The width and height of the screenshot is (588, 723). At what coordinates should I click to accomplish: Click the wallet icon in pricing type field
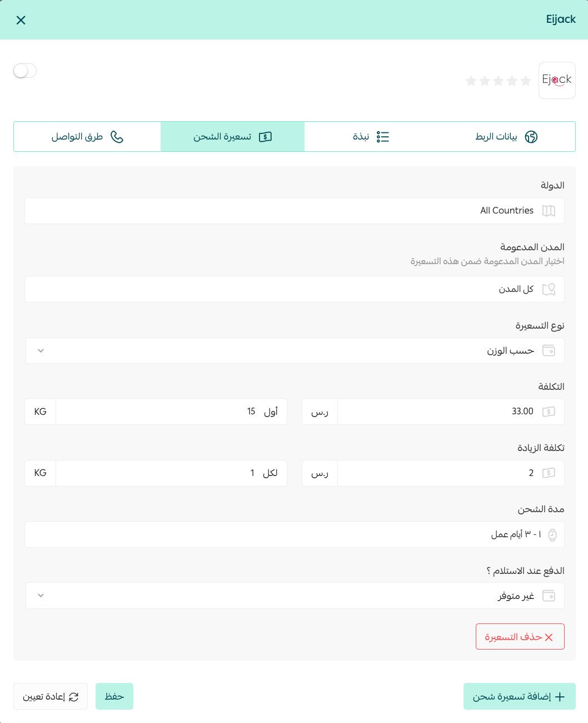(549, 350)
